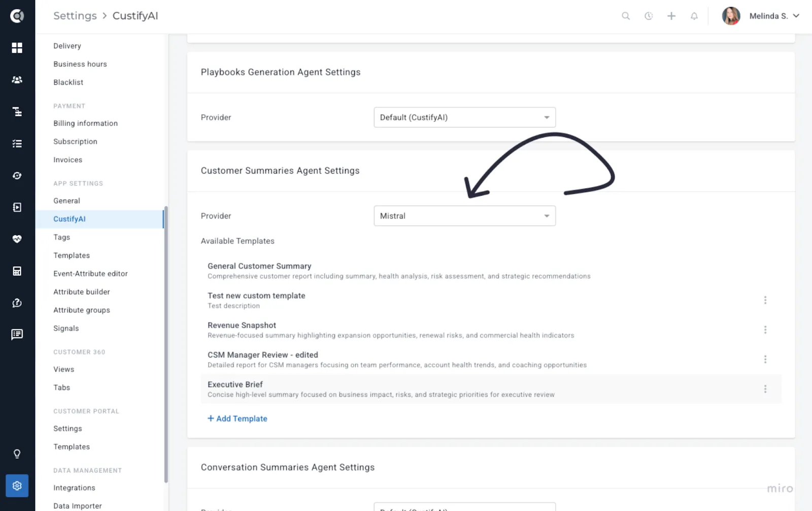Open Data Importer settings item
The width and height of the screenshot is (812, 511).
pyautogui.click(x=78, y=506)
